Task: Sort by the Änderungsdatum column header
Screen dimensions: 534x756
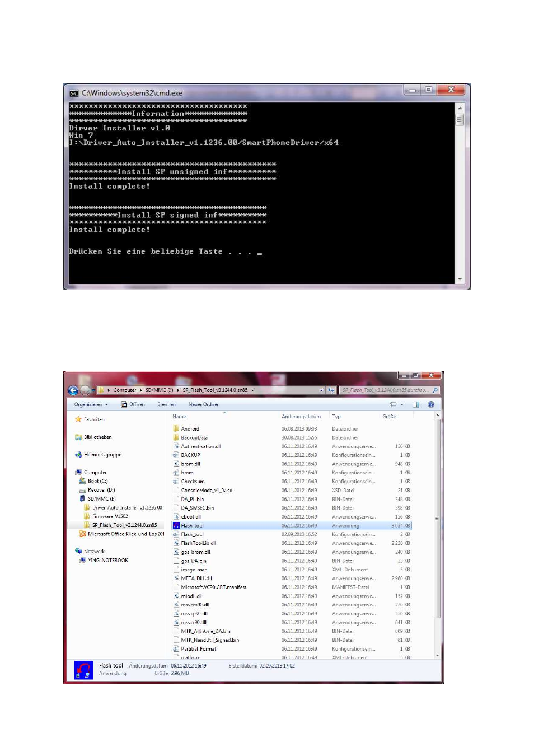Action: pyautogui.click(x=301, y=417)
